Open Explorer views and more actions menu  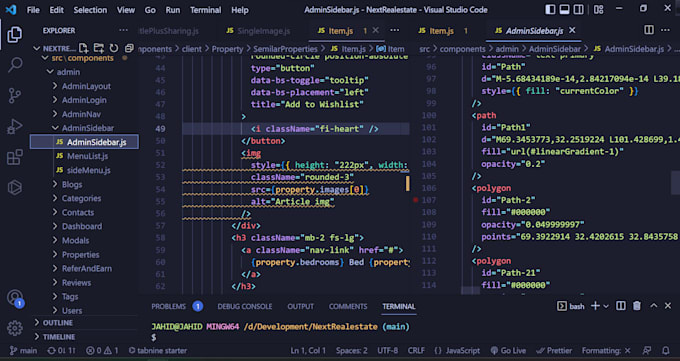pyautogui.click(x=124, y=30)
